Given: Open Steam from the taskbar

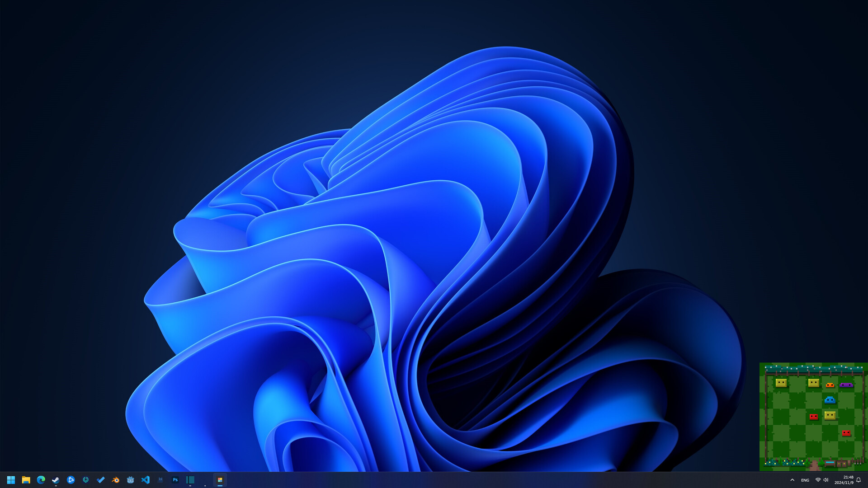Looking at the screenshot, I should (x=56, y=480).
